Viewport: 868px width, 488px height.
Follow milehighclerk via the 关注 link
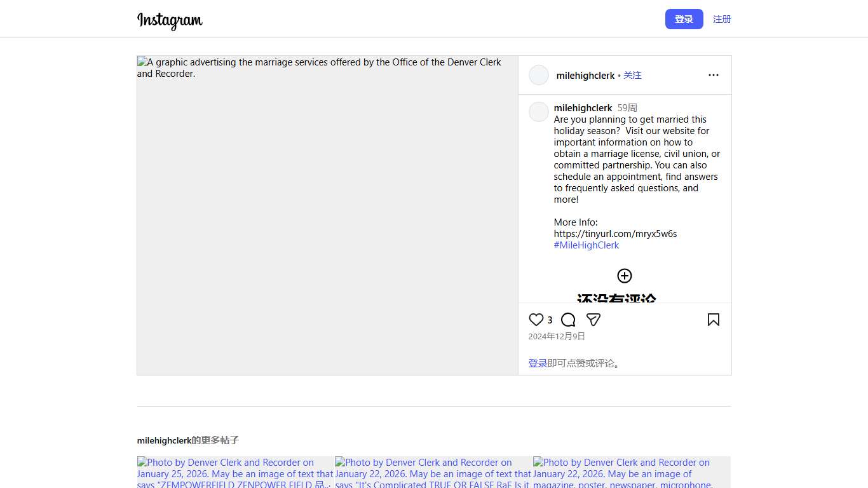pos(632,76)
